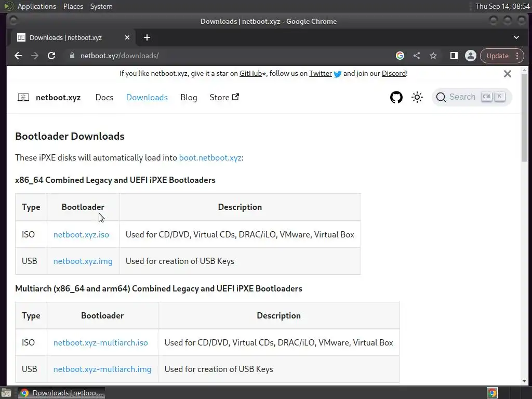Click the window menu button on title bar
The height and width of the screenshot is (399, 532).
click(x=14, y=21)
